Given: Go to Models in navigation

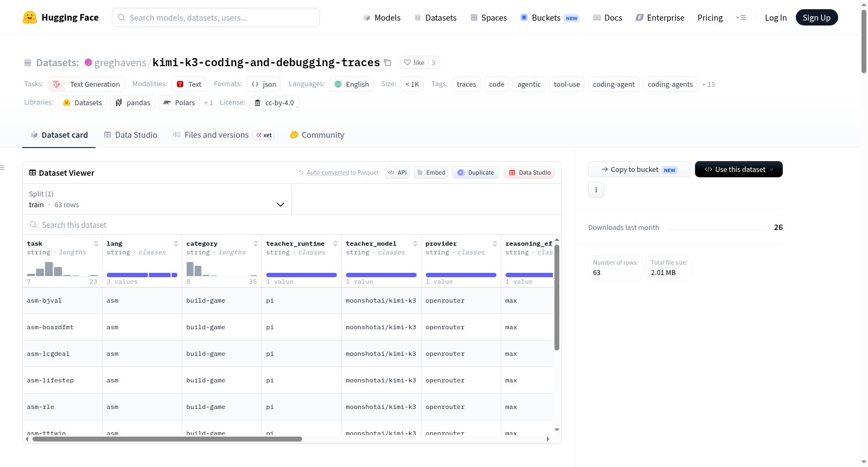Looking at the screenshot, I should (x=381, y=17).
